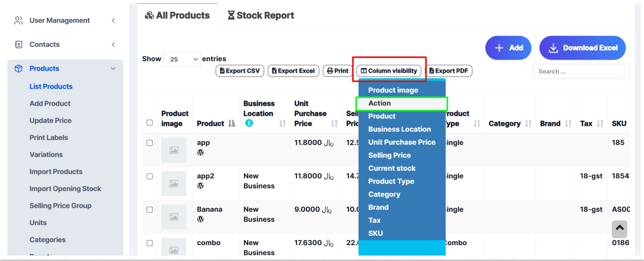Click the Business Location info icon
The height and width of the screenshot is (261, 644).
click(249, 123)
